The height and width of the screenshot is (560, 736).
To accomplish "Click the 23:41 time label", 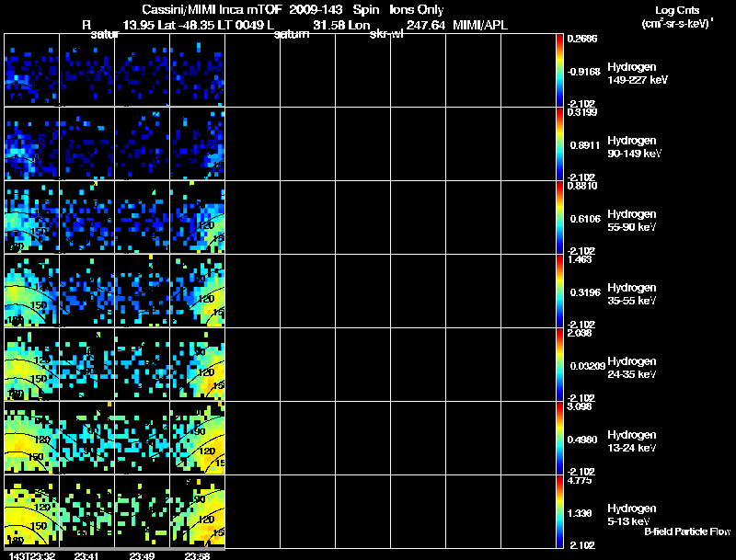I will tap(86, 555).
